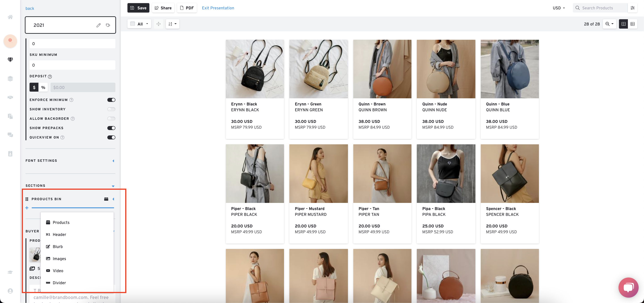
Task: Toggle Allow Backorder switch
Action: pyautogui.click(x=111, y=119)
